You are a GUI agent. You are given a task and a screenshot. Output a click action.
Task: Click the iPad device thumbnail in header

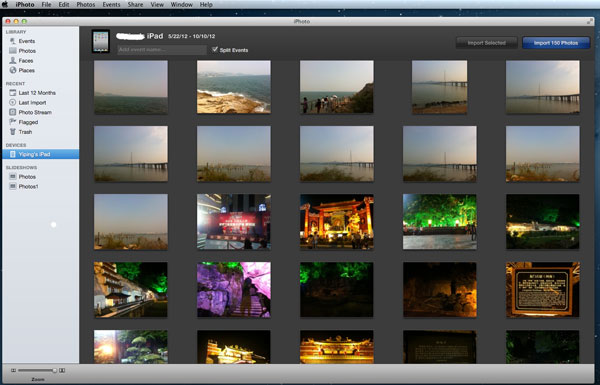101,41
